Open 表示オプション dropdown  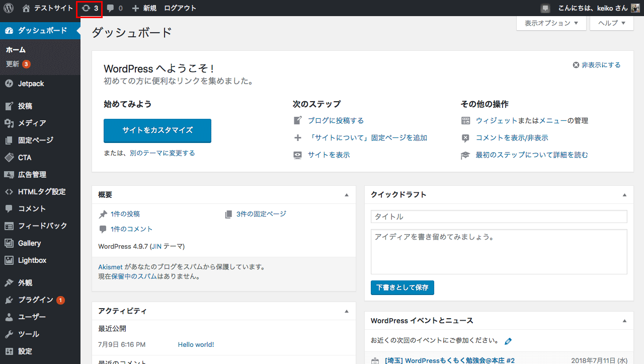[551, 23]
